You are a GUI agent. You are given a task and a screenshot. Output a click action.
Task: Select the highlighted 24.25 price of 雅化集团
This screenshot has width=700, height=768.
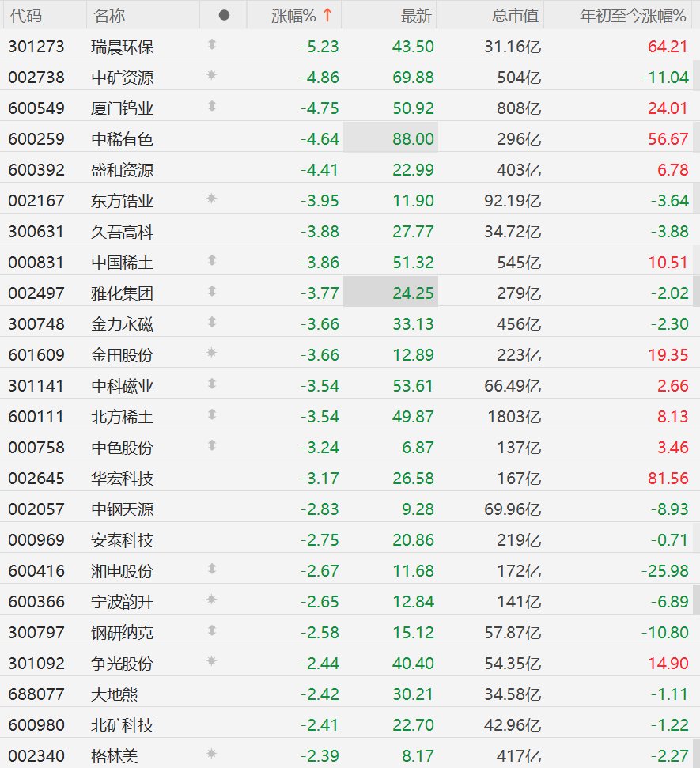coord(391,292)
